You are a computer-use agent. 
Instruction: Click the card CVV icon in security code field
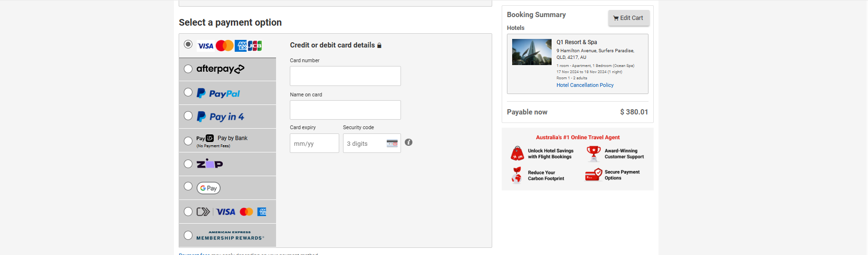point(392,143)
